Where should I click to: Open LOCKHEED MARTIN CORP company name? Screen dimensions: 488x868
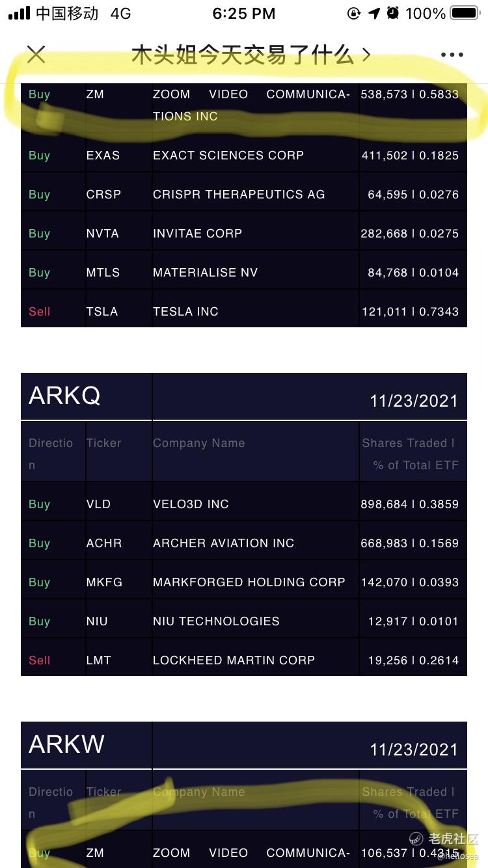click(x=234, y=660)
